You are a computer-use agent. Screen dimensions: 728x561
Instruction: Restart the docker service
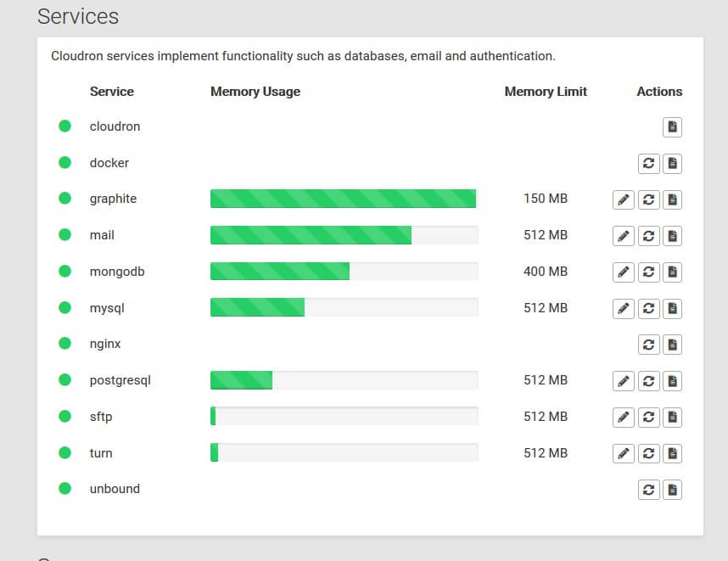pyautogui.click(x=648, y=164)
